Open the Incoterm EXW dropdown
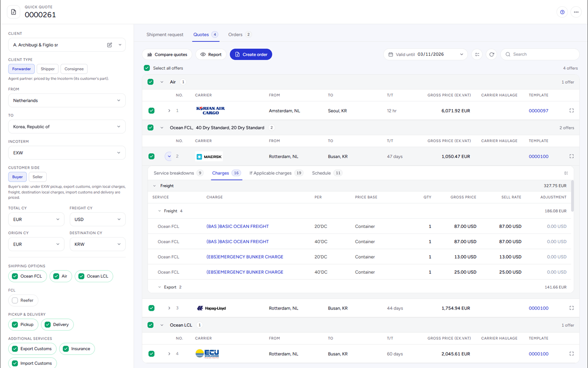Image resolution: width=588 pixels, height=368 pixels. tap(67, 153)
